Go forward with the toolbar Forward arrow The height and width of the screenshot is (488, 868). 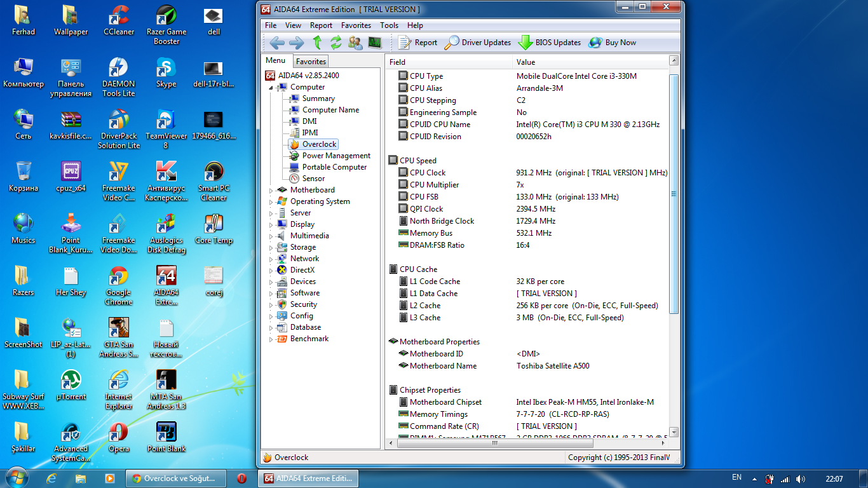click(x=297, y=43)
